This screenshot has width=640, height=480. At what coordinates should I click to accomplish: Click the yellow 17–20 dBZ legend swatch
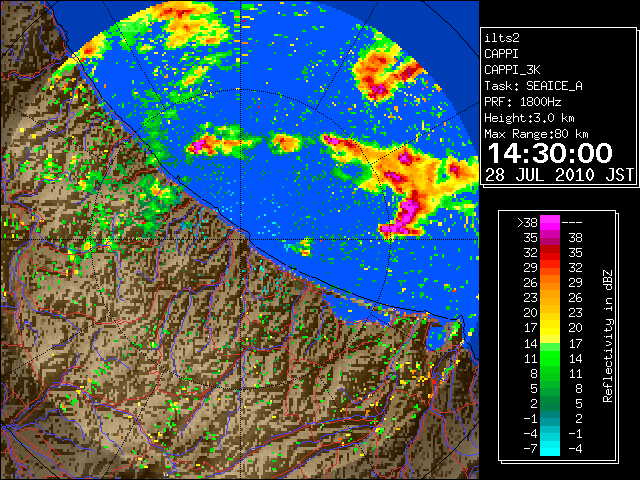pos(550,328)
